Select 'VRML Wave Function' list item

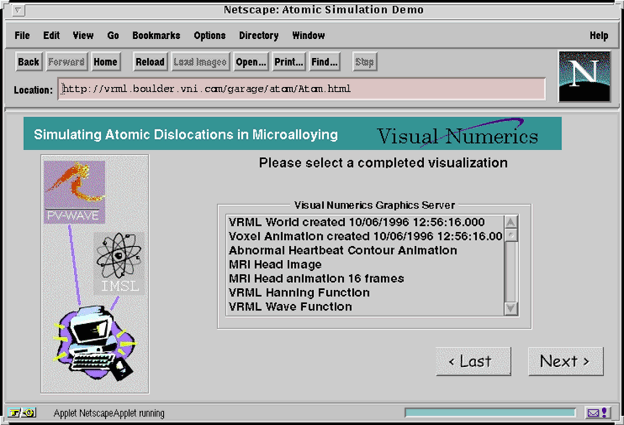pyautogui.click(x=365, y=306)
